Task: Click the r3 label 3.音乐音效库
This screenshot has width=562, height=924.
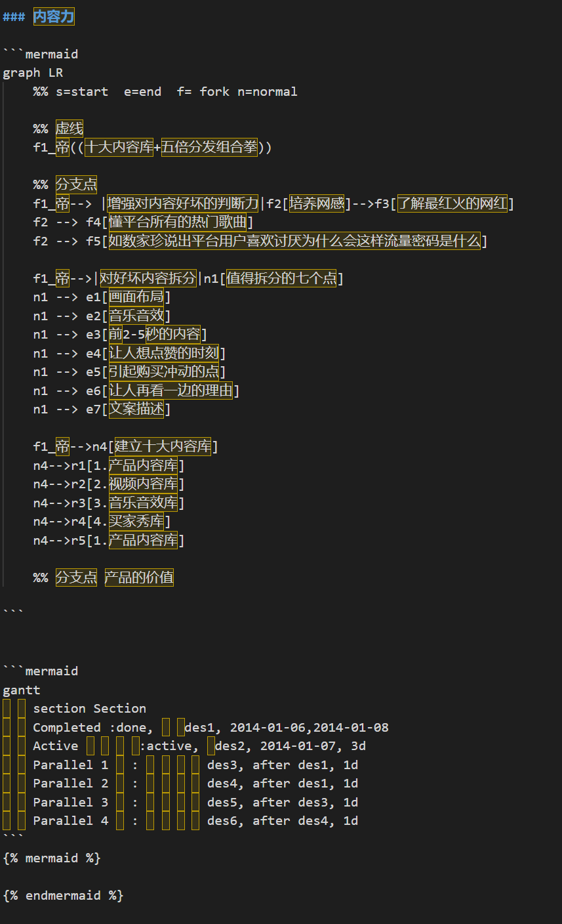Action: [x=136, y=503]
